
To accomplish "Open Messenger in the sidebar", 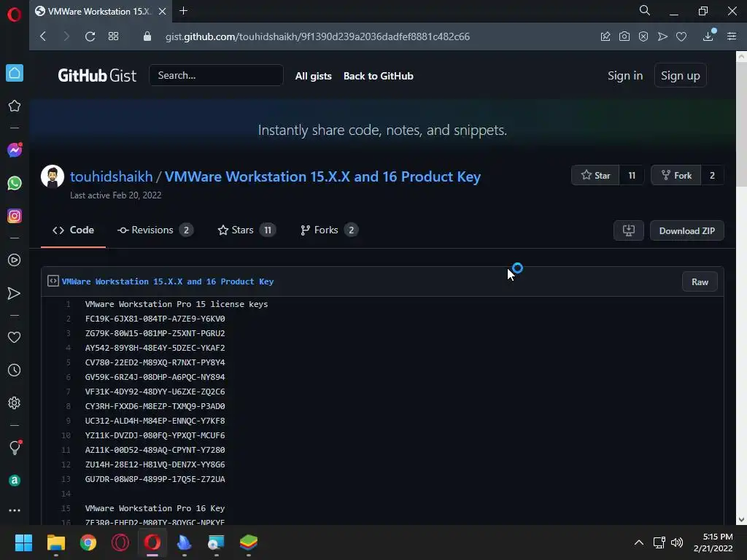I will 15,150.
